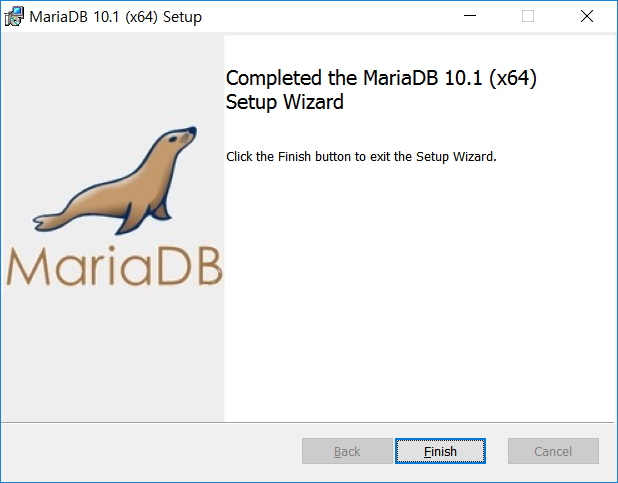
Task: Close the setup wizard with the X
Action: click(x=586, y=16)
